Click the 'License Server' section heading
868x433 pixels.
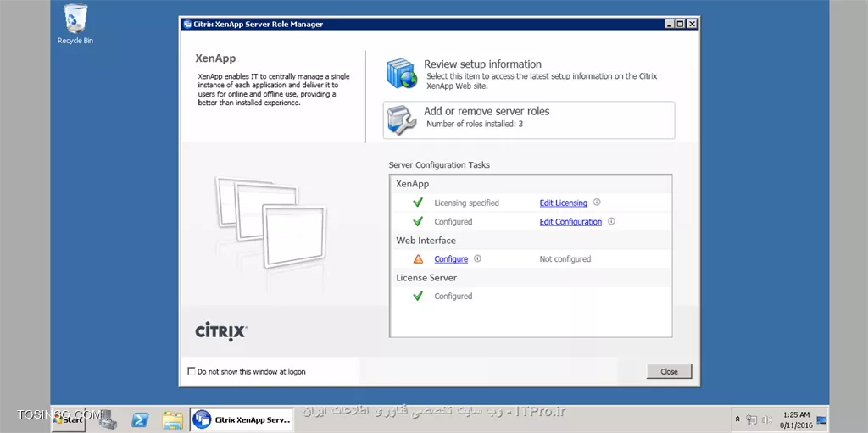(x=426, y=277)
